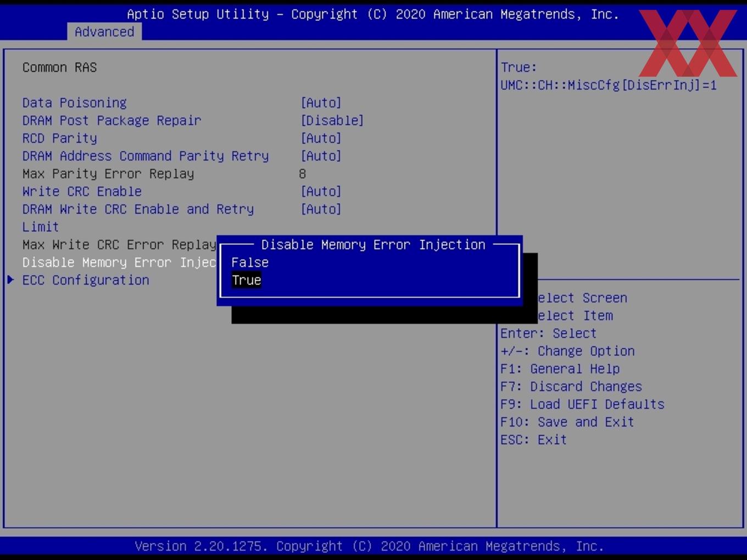The image size is (747, 560).
Task: Click the 'F9: Load UEFI Defaults' key hint
Action: click(x=582, y=404)
